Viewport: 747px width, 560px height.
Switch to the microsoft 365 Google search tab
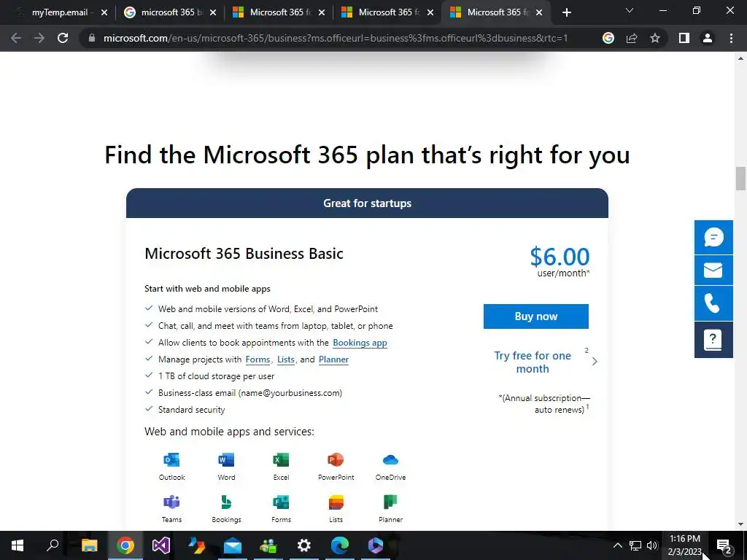[x=170, y=12]
